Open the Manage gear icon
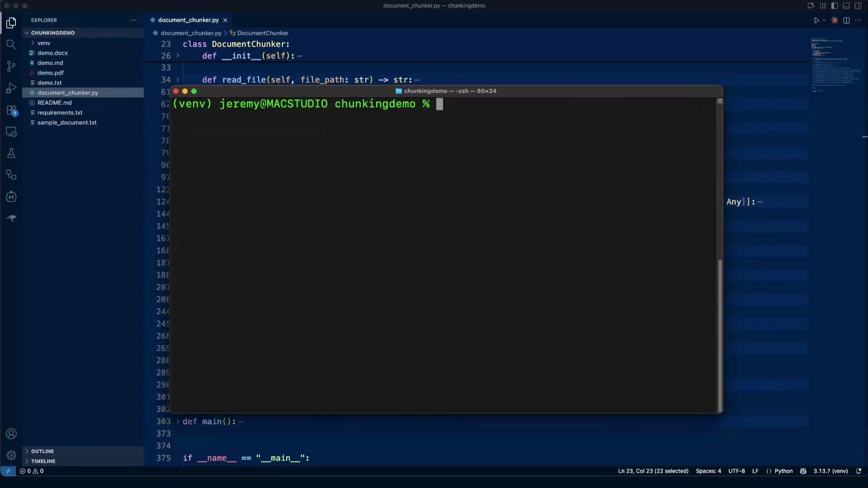 [11, 455]
